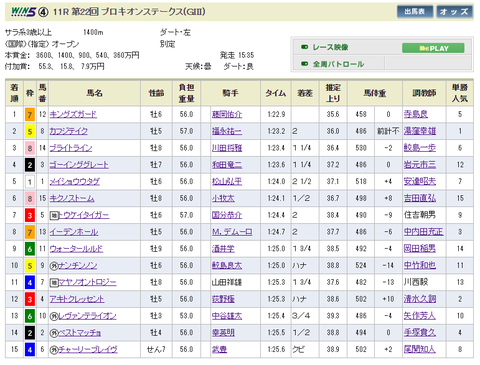Click the orange frame 7 box beside イーデンホール
Image resolution: width=480 pixels, height=365 pixels.
pyautogui.click(x=30, y=232)
